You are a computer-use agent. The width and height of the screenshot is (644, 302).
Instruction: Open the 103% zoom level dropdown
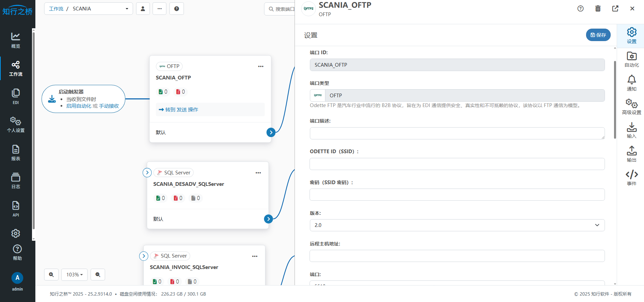[x=74, y=275]
